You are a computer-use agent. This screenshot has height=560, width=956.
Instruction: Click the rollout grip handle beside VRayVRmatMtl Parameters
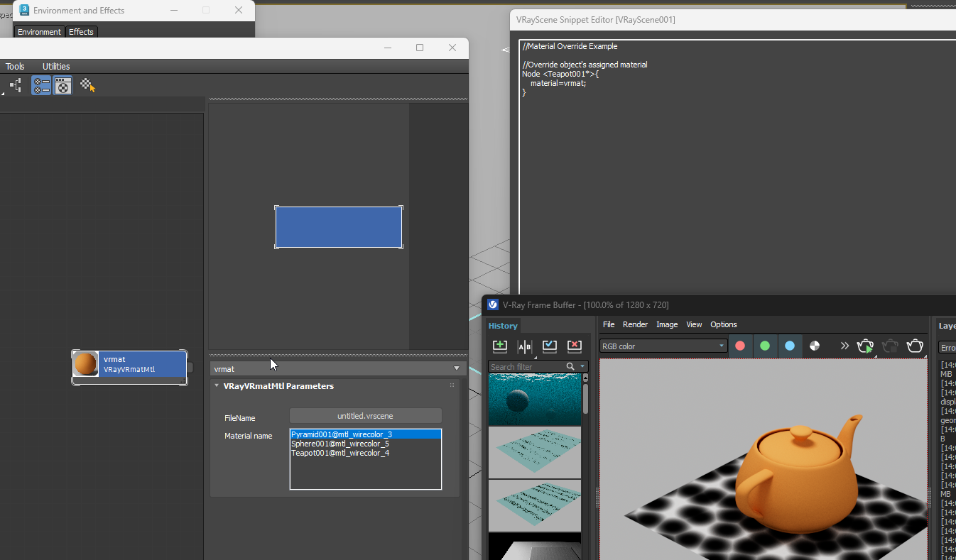[452, 385]
